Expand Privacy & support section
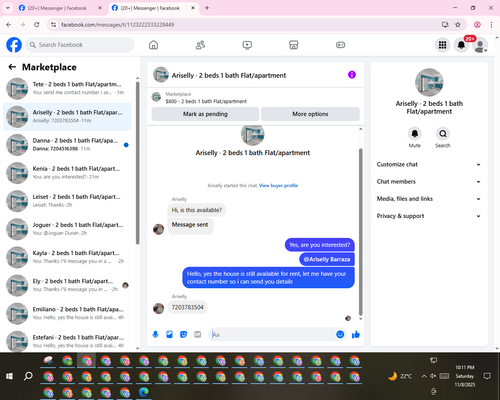 429,216
